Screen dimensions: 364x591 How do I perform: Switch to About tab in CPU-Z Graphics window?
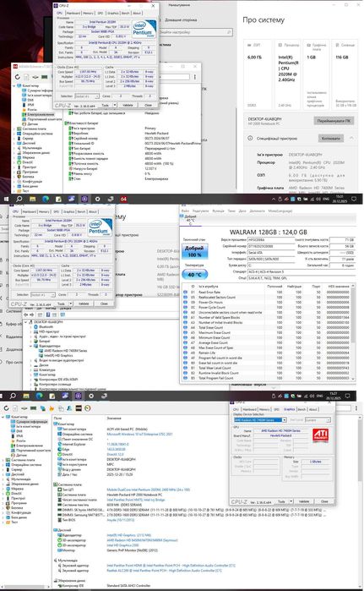pyautogui.click(x=312, y=409)
